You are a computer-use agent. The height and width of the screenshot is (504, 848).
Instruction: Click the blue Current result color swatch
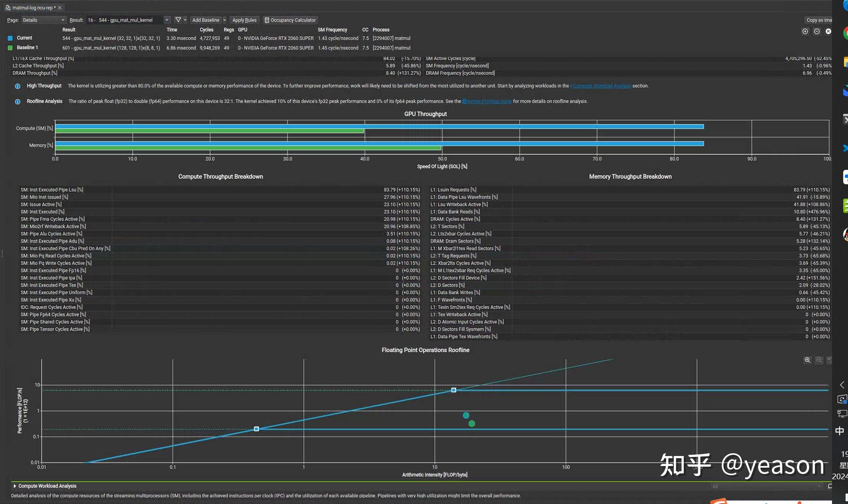pyautogui.click(x=10, y=38)
